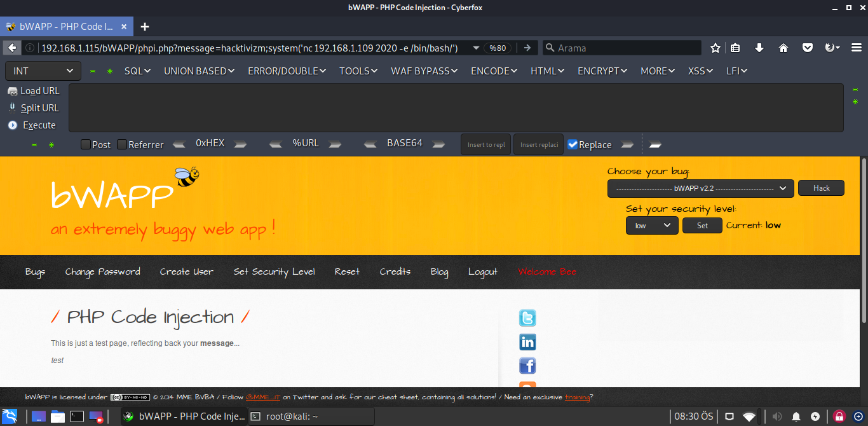The height and width of the screenshot is (426, 868).
Task: Launch the terminal from the taskbar
Action: click(77, 416)
